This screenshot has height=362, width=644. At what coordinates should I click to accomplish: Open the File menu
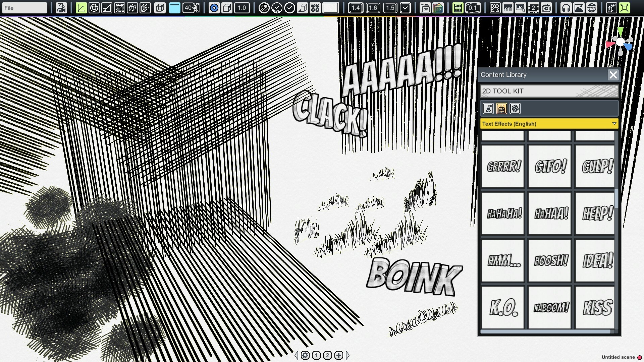coord(23,7)
